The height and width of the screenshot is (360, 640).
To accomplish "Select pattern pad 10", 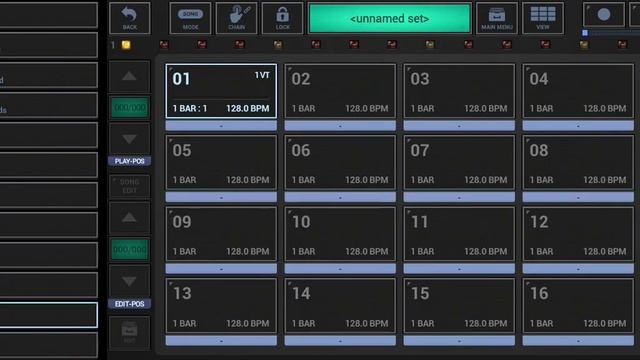I will (x=340, y=234).
